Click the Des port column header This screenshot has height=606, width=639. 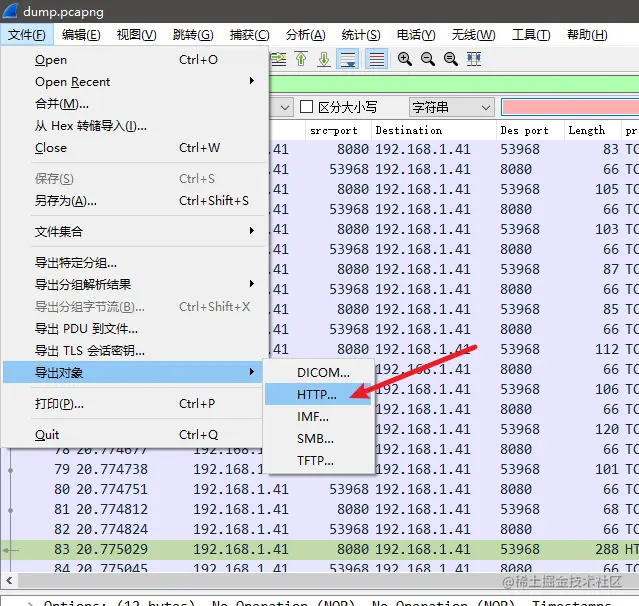coord(530,130)
